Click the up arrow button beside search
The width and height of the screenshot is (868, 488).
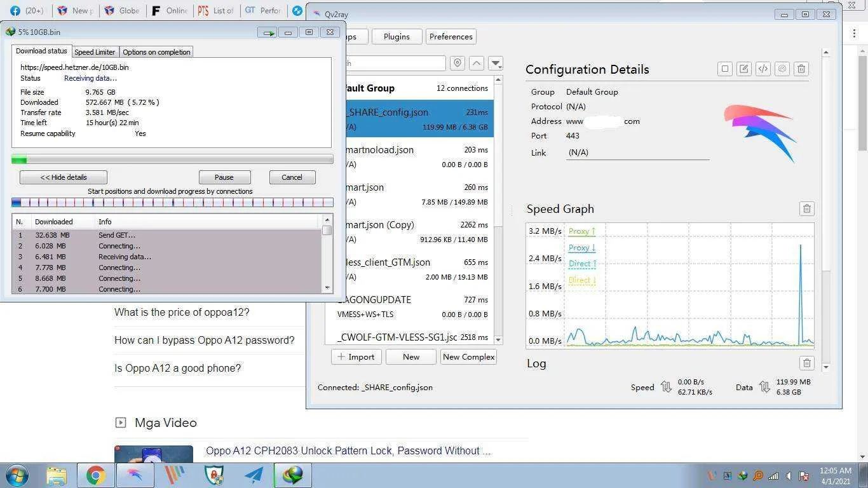tap(477, 63)
